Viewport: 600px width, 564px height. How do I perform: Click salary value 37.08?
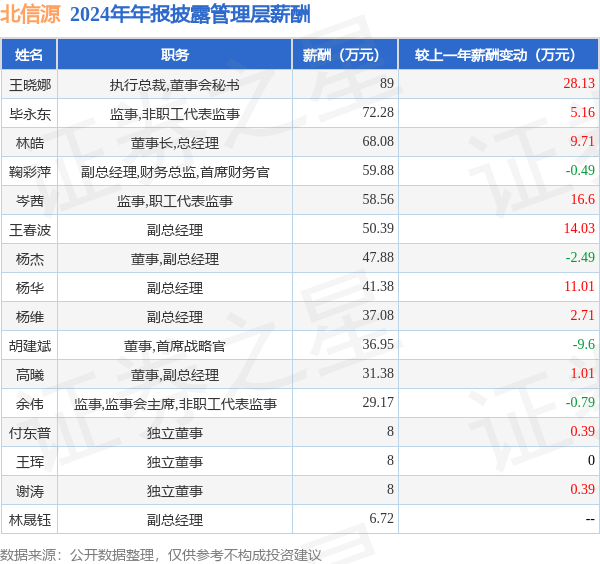tap(378, 315)
